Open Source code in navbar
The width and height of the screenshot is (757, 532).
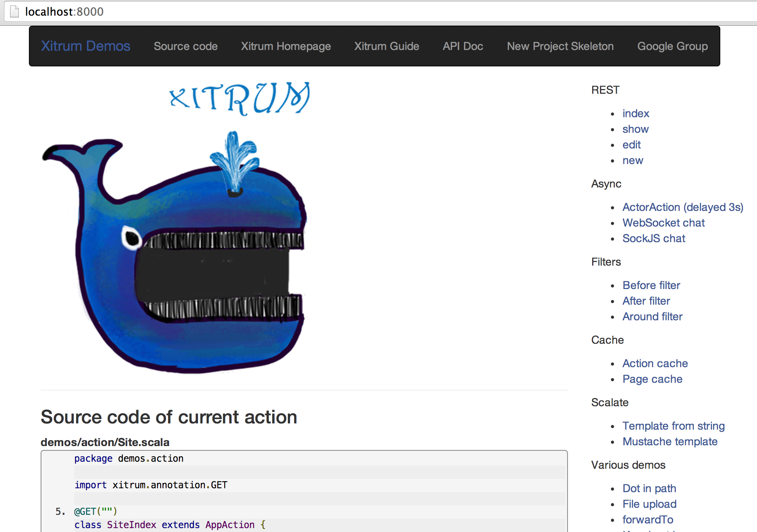(x=186, y=46)
